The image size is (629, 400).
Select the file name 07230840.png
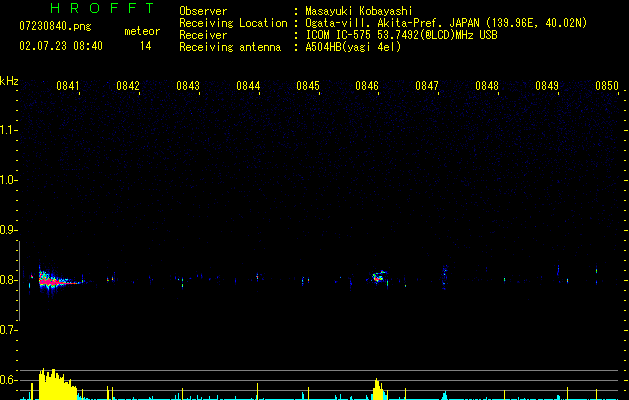55,26
